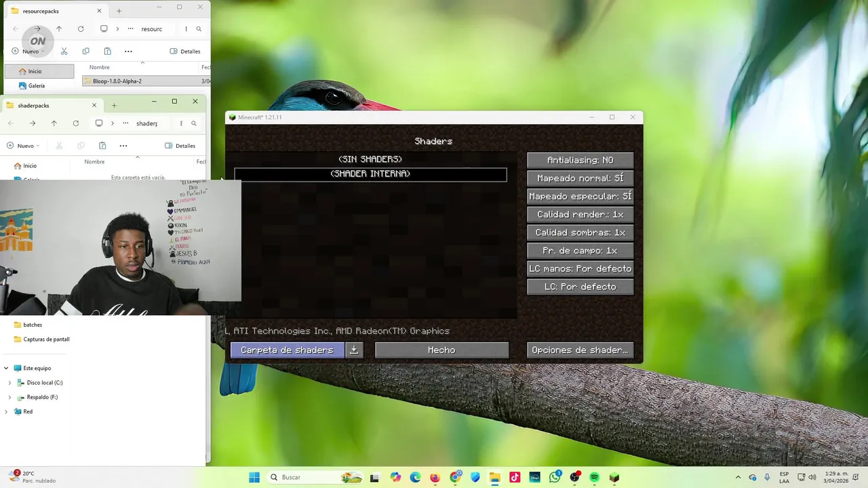Switch to Minecraft via taskbar icon

coord(614,477)
